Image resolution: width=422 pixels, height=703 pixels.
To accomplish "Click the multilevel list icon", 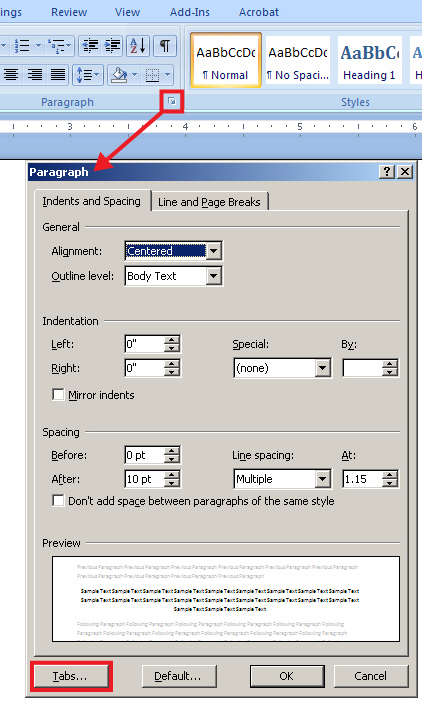I will (x=56, y=46).
